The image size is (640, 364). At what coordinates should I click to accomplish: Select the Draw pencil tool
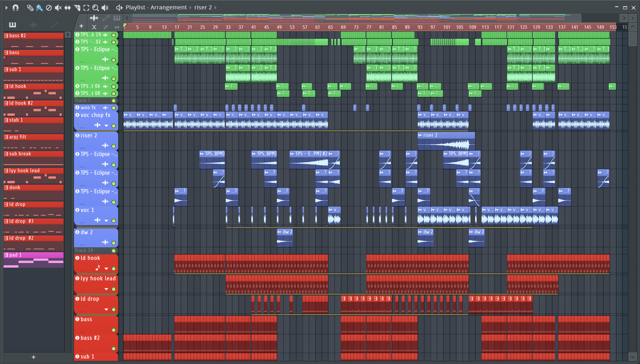click(30, 8)
